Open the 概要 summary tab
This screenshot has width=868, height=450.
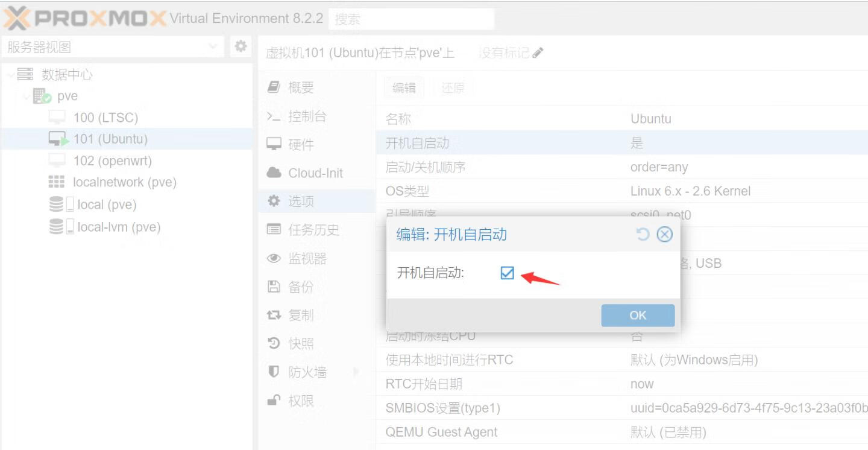(301, 87)
